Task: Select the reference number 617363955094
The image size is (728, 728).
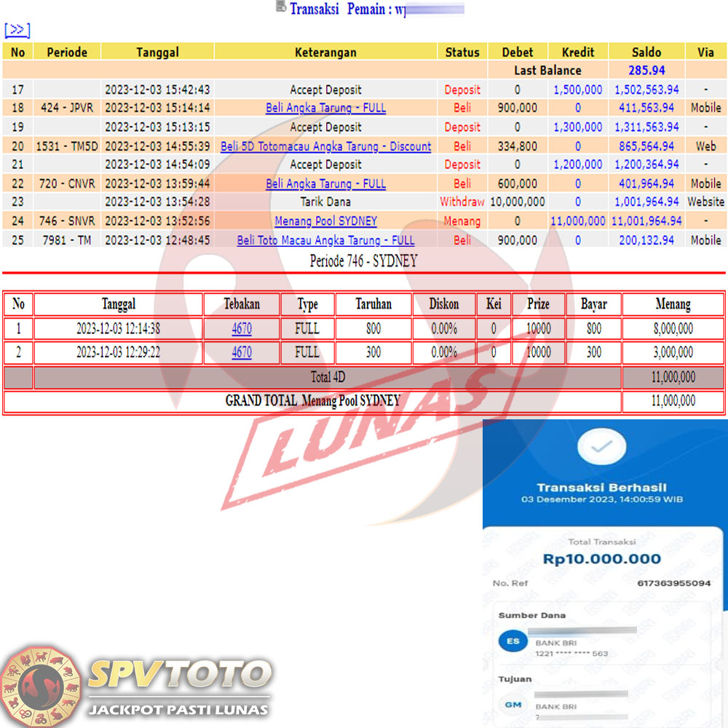Action: 673,584
